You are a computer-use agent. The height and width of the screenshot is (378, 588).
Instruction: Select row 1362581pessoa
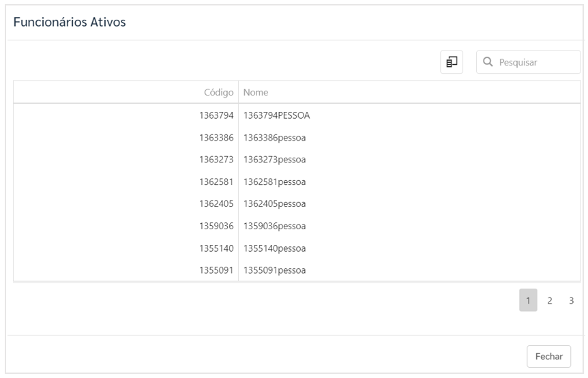[x=297, y=182]
